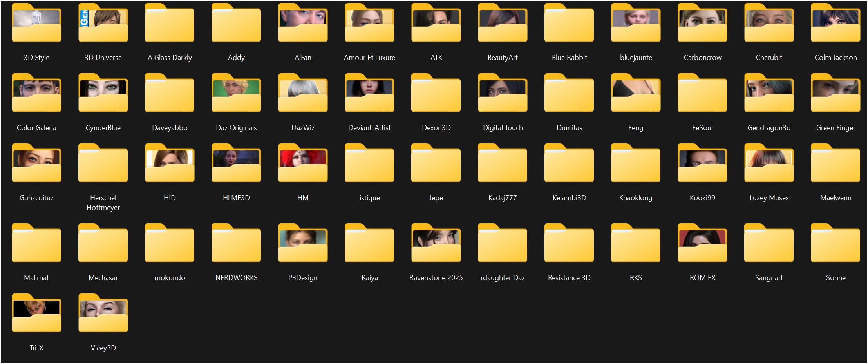Click the 'Sonne' folder label
Viewport: 868px width, 364px height.
coord(835,278)
